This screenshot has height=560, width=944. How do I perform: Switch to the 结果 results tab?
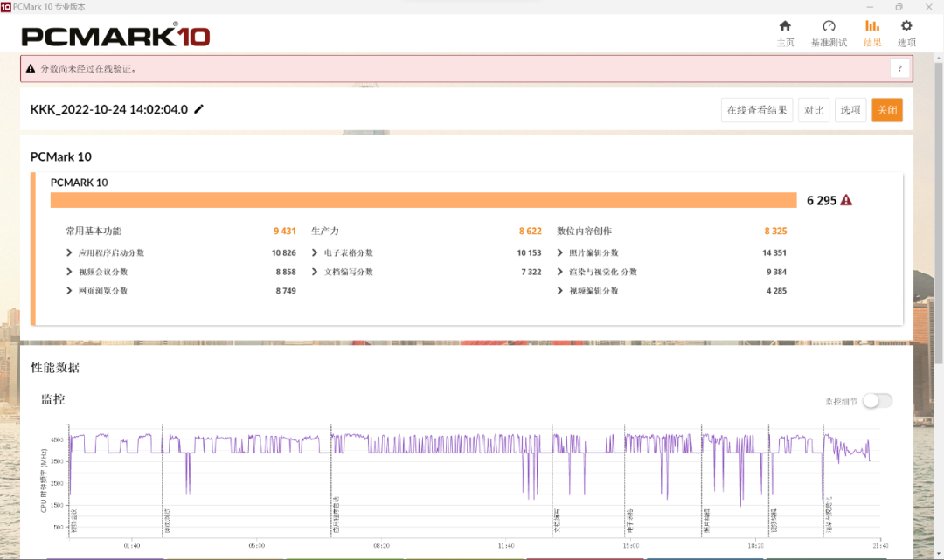(871, 34)
